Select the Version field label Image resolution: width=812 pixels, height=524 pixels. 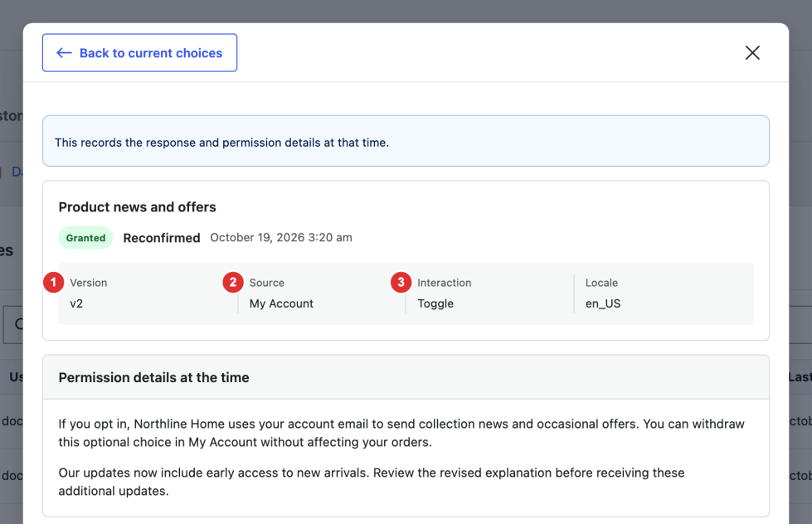[89, 283]
